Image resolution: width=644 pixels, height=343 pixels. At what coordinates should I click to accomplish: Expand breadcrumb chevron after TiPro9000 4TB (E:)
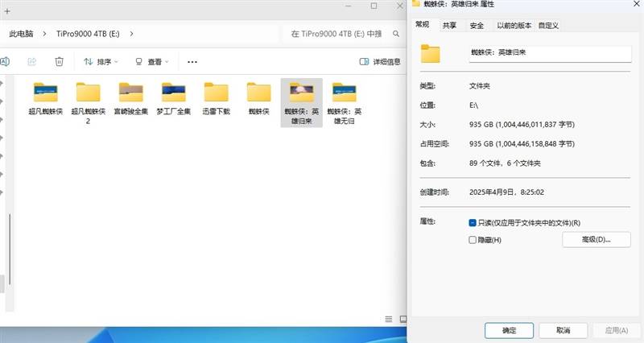(131, 34)
